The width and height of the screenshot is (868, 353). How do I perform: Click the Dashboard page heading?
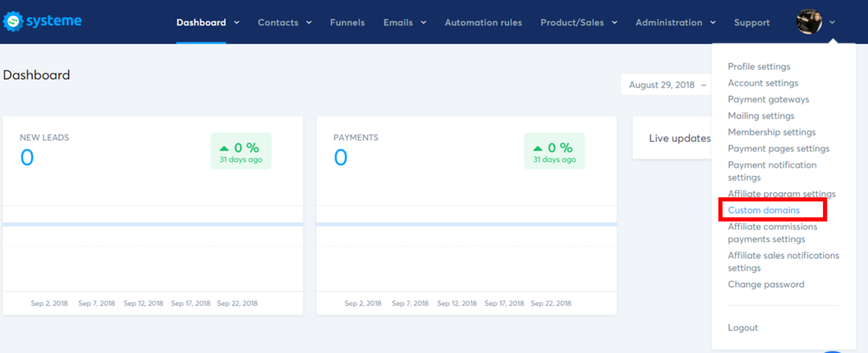(36, 75)
